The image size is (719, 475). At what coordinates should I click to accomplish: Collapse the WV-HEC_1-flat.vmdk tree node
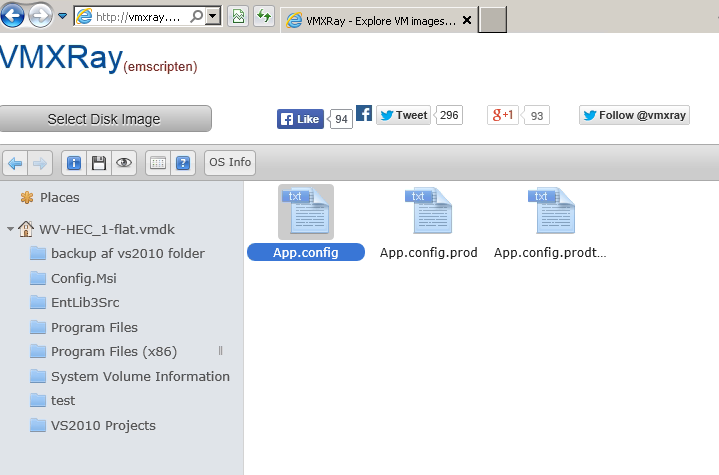[10, 229]
